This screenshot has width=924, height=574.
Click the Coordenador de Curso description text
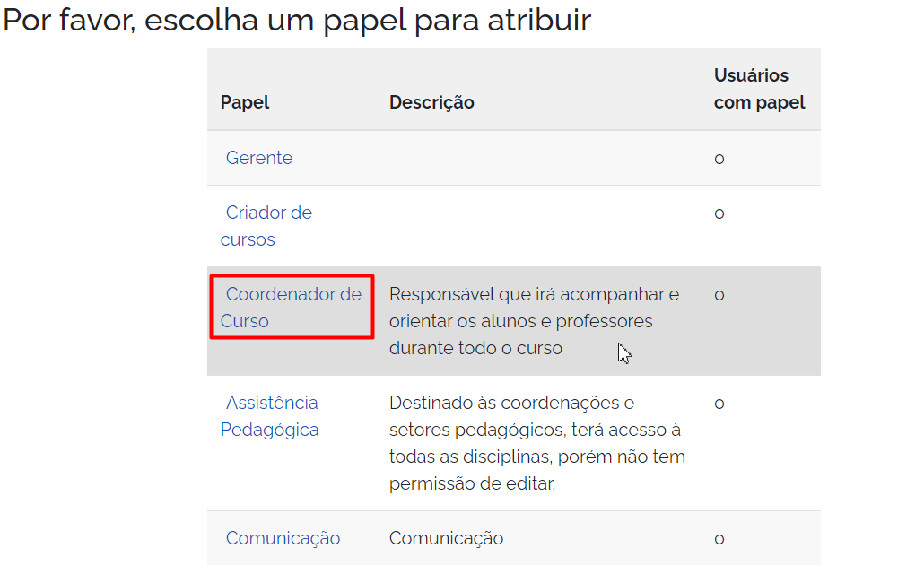pos(534,321)
